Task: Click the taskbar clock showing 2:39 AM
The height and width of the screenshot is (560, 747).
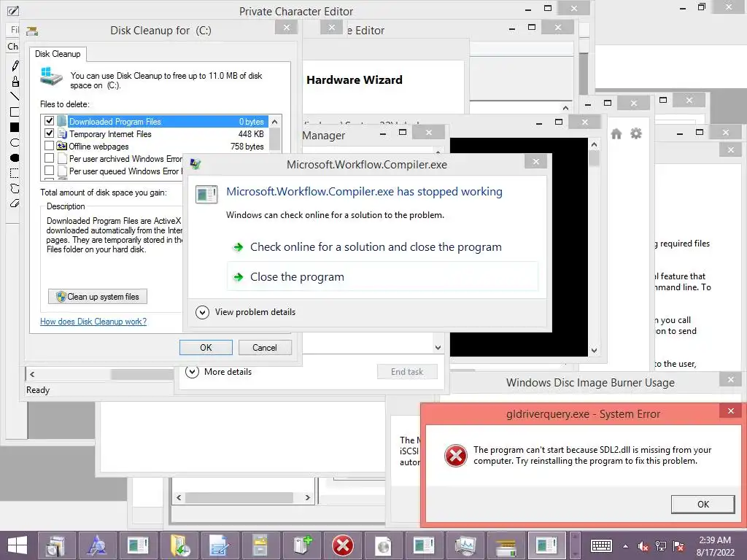Action: pos(715,546)
